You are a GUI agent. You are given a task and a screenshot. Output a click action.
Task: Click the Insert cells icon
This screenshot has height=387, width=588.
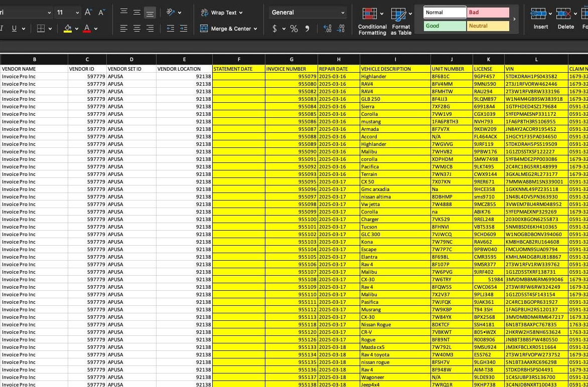(538, 14)
